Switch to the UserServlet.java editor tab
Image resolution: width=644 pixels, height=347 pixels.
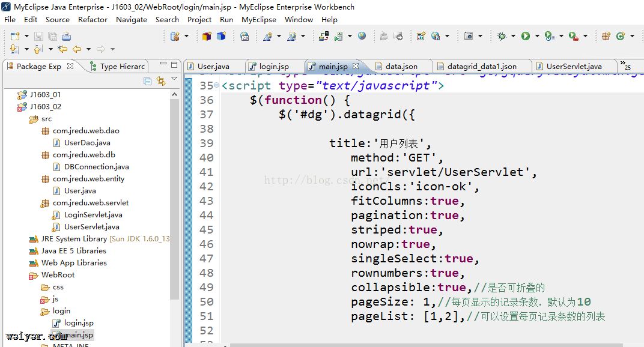tap(574, 66)
